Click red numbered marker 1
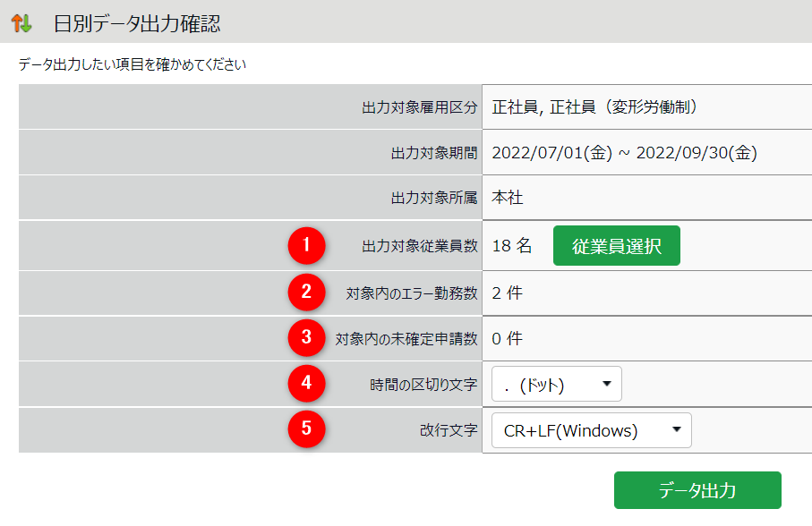Screen dimensions: 812x526 pyautogui.click(x=306, y=246)
